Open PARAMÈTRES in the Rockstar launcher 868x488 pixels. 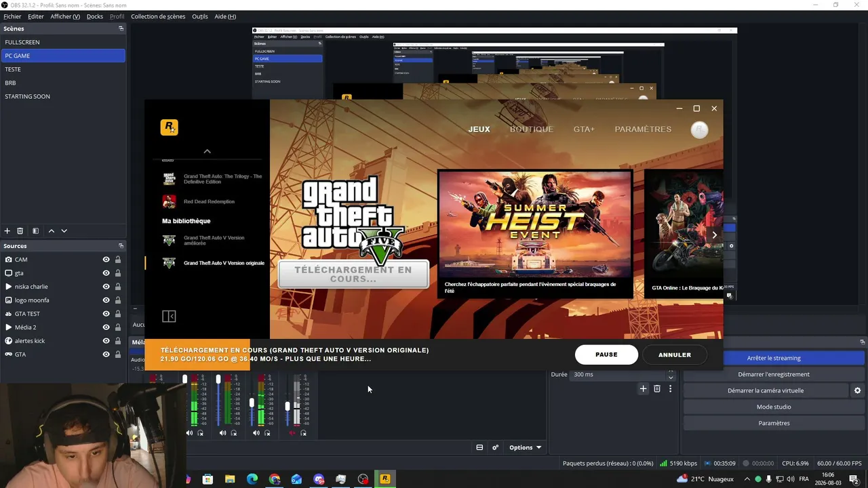click(x=643, y=129)
